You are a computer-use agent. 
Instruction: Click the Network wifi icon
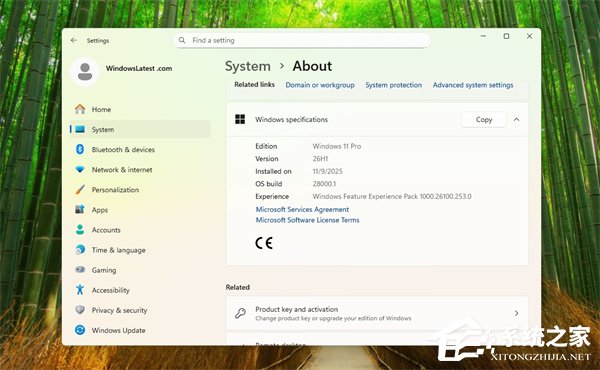click(x=80, y=169)
